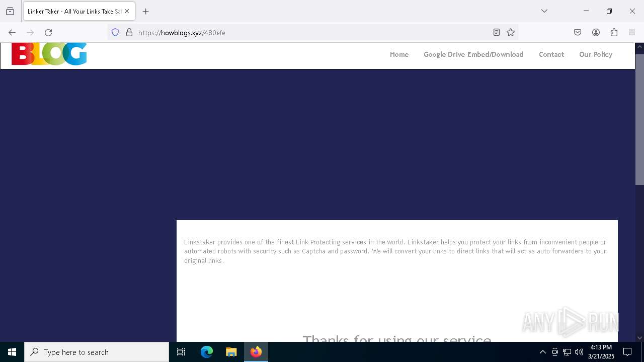Click scrollbar up arrow
Image resolution: width=644 pixels, height=362 pixels.
(639, 48)
